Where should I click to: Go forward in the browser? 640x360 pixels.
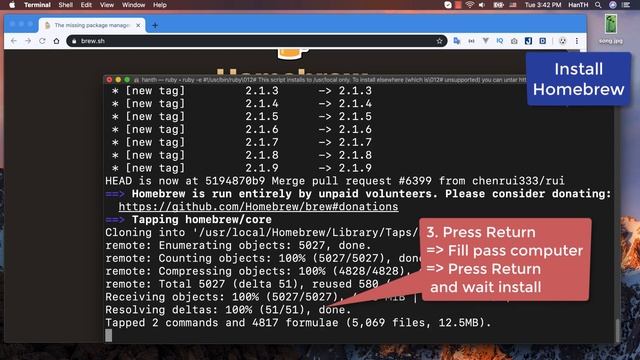[x=28, y=41]
